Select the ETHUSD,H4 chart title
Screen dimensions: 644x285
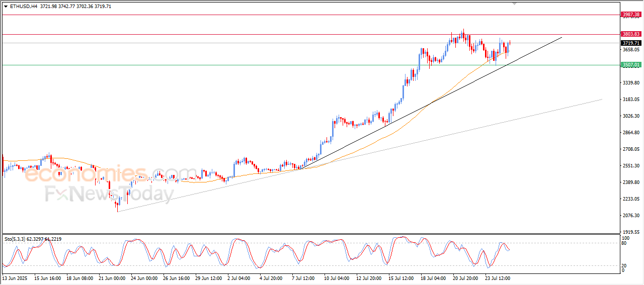(23, 7)
